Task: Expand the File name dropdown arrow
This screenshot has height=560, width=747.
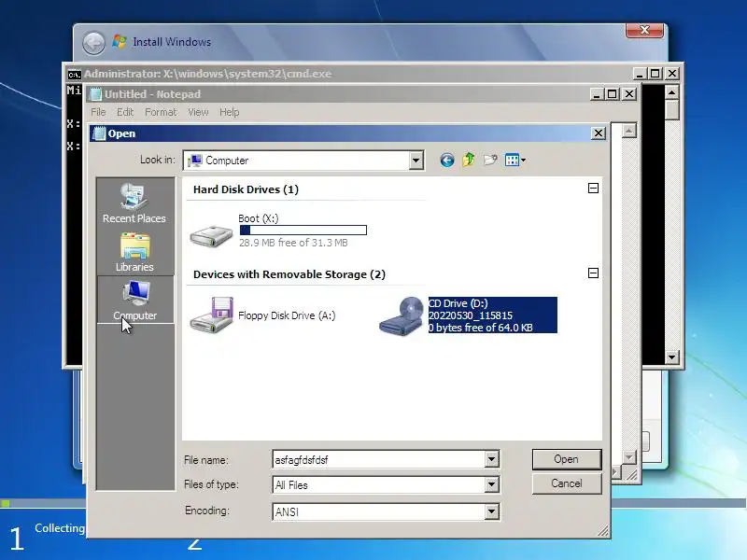Action: [x=492, y=459]
